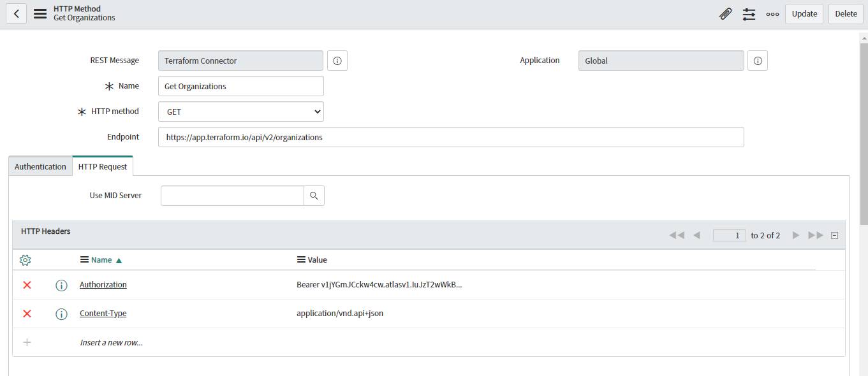
Task: Switch to the Authentication tab
Action: click(x=40, y=166)
